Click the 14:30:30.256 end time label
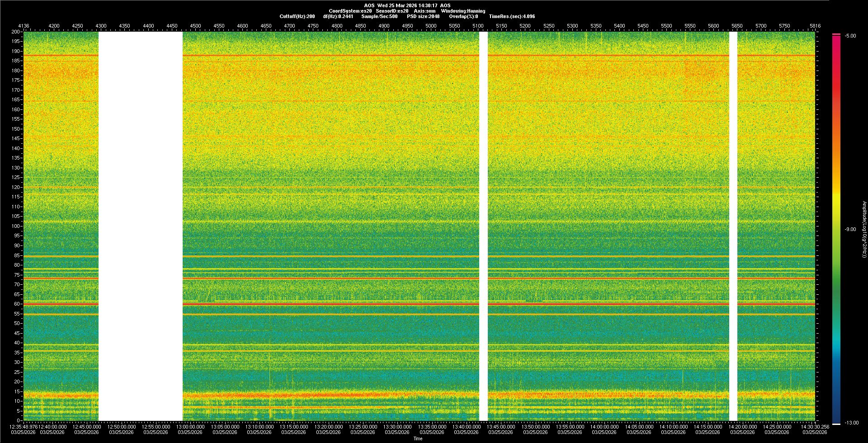The image size is (868, 443). point(815,426)
